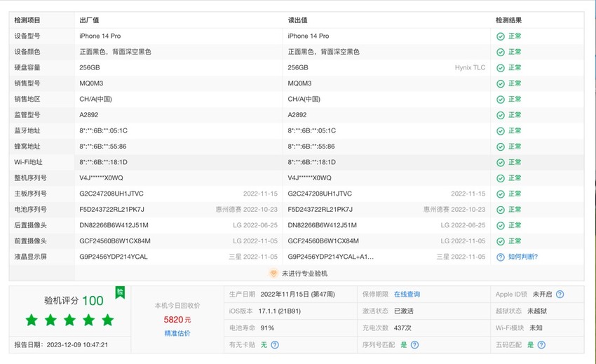Click the green check icon in 销售地区 row
The image size is (596, 364).
click(501, 100)
